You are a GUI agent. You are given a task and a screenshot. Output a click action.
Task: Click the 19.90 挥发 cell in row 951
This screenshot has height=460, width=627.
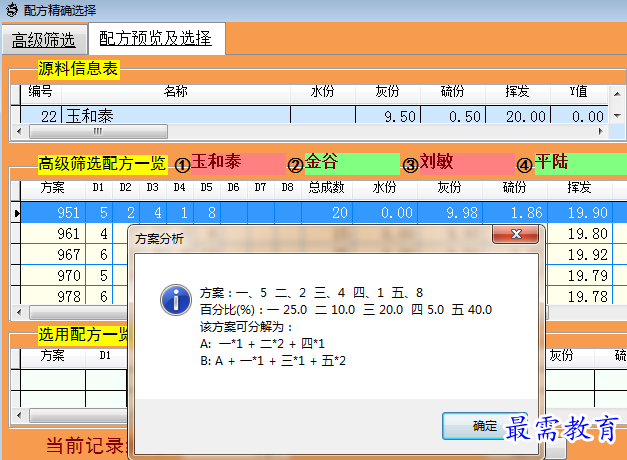580,212
